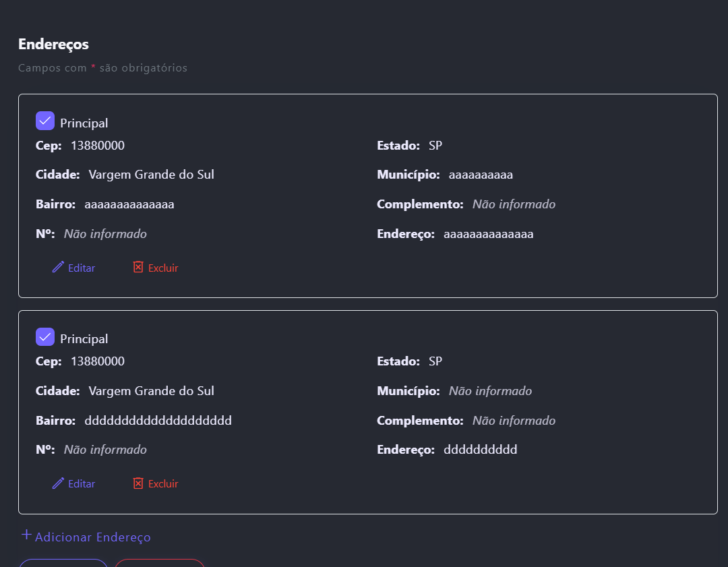Click the Endereço value "dddddddddd" in second card
728x567 pixels.
(x=480, y=450)
